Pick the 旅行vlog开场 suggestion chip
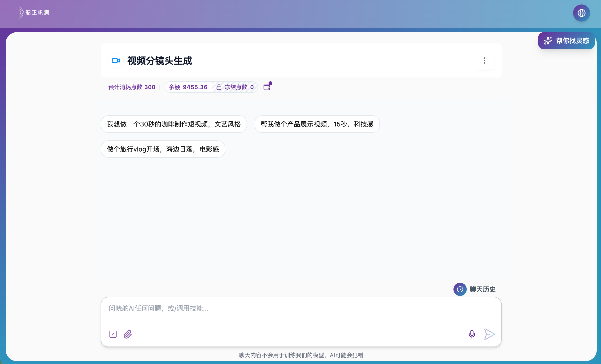This screenshot has height=364, width=601. (163, 149)
